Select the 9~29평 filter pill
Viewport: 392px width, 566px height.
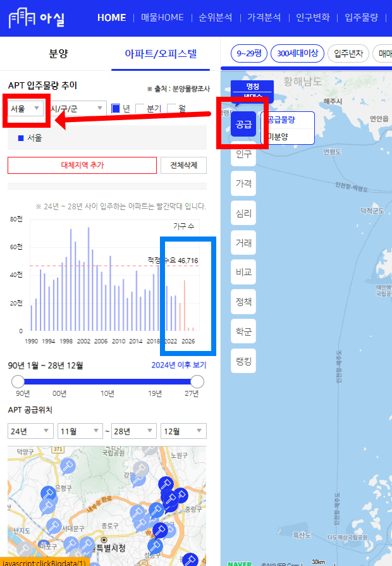[x=249, y=53]
